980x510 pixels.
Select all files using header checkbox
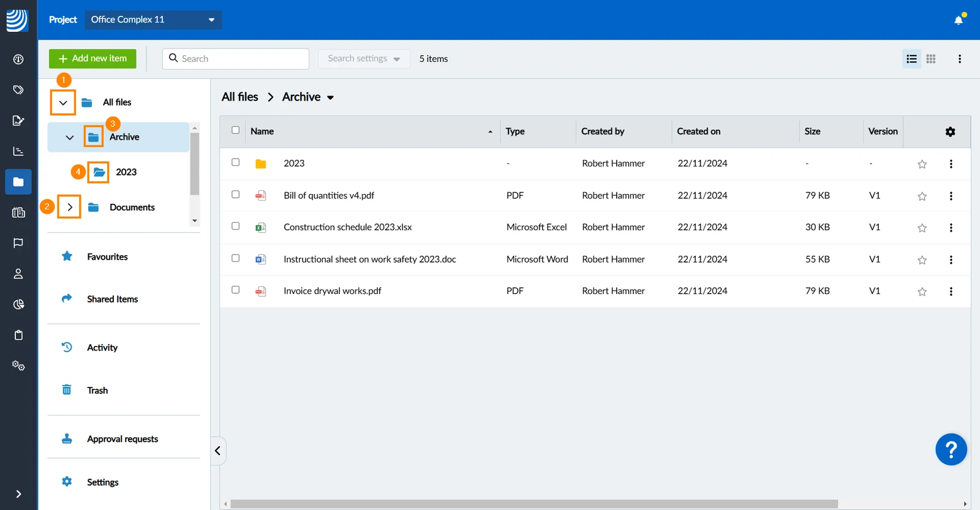point(235,130)
